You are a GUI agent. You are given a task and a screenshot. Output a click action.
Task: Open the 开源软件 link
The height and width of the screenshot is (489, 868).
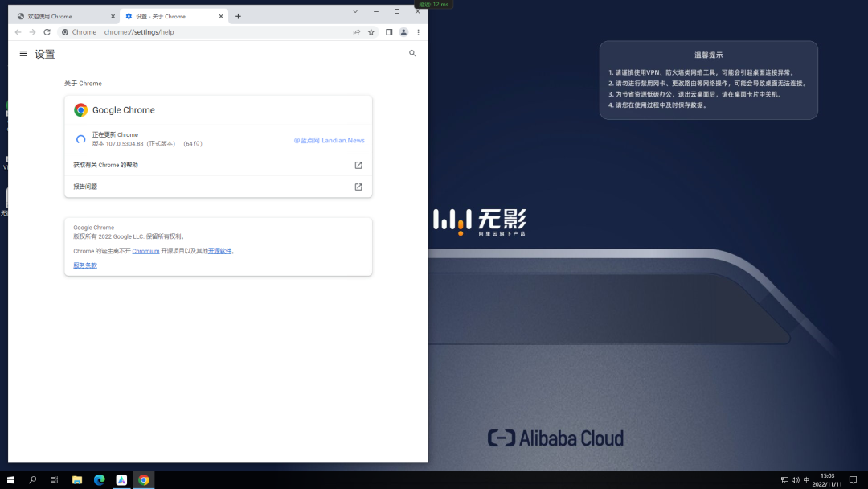click(x=219, y=251)
